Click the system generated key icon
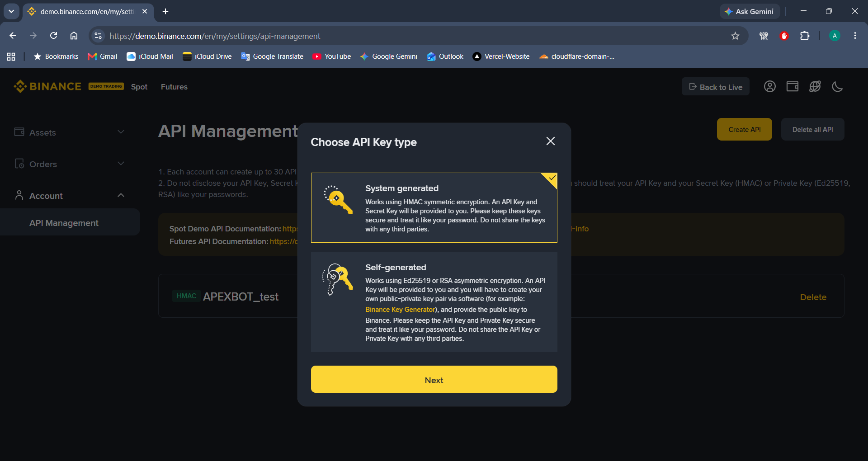The height and width of the screenshot is (461, 868). tap(338, 199)
